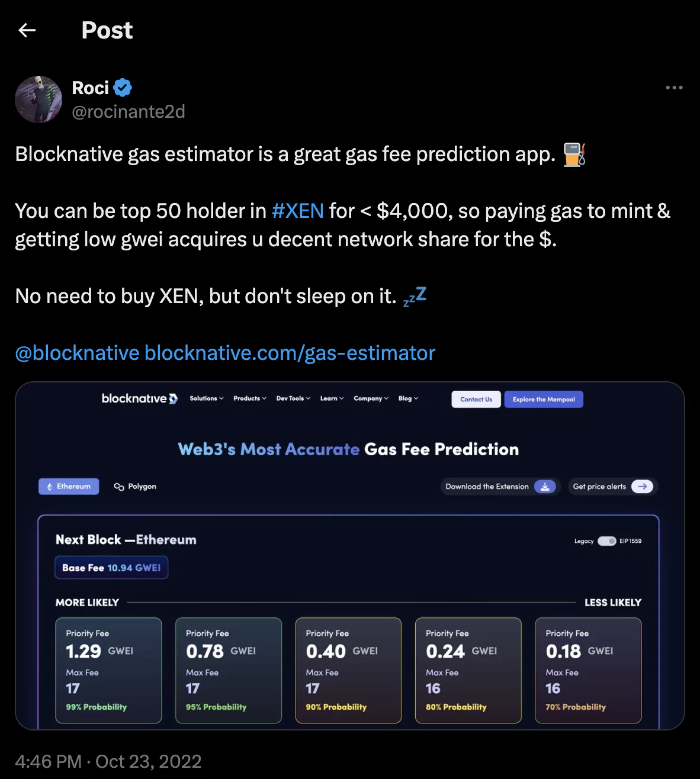Select the Polygon network tab
The height and width of the screenshot is (779, 700).
point(135,487)
